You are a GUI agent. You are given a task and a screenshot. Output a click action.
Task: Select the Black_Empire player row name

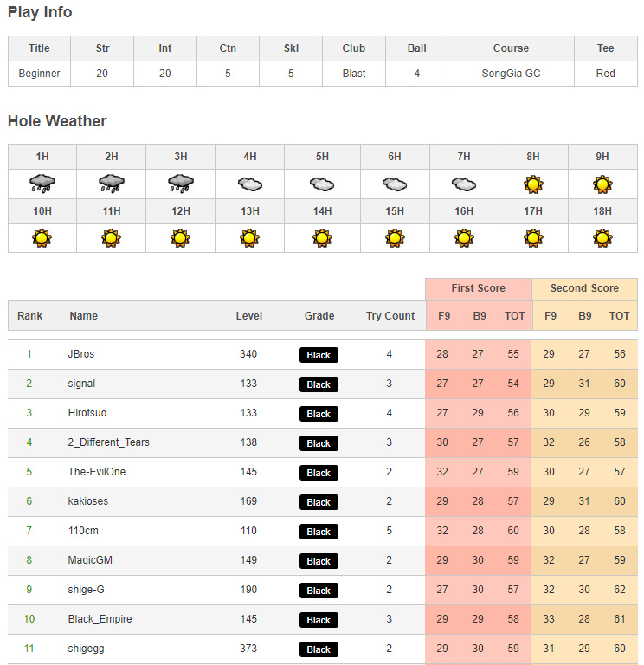100,619
